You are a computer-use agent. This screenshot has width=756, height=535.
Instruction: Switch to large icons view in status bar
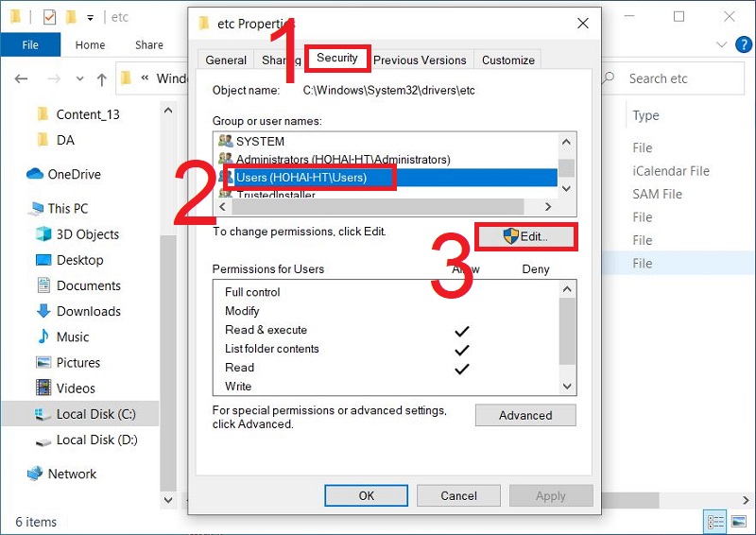point(739,521)
